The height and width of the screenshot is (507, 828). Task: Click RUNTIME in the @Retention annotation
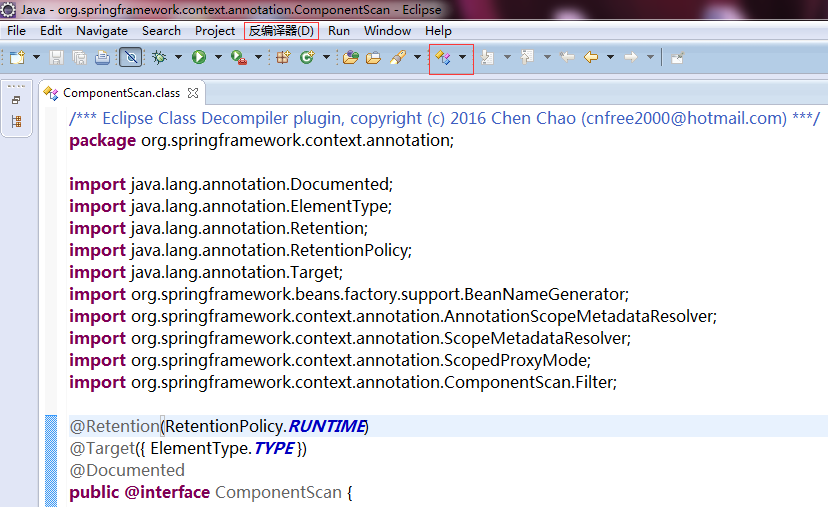327,426
